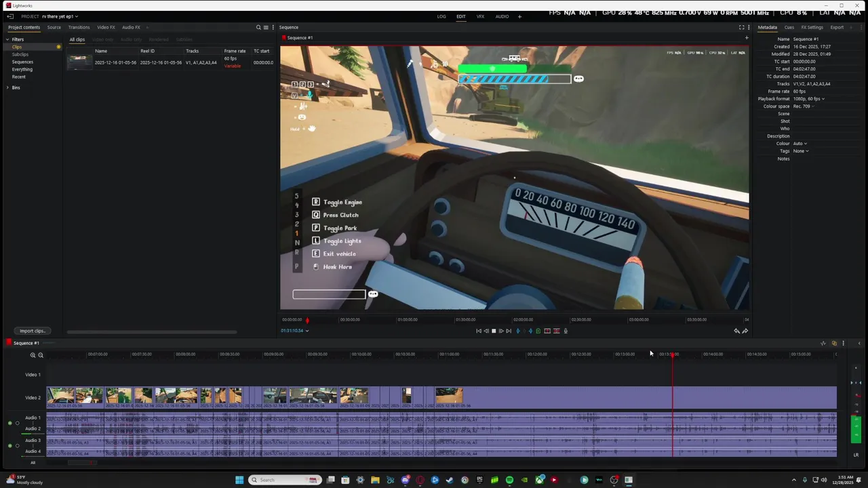This screenshot has width=868, height=488.
Task: Collapse the Filters tree section
Action: tap(7, 39)
